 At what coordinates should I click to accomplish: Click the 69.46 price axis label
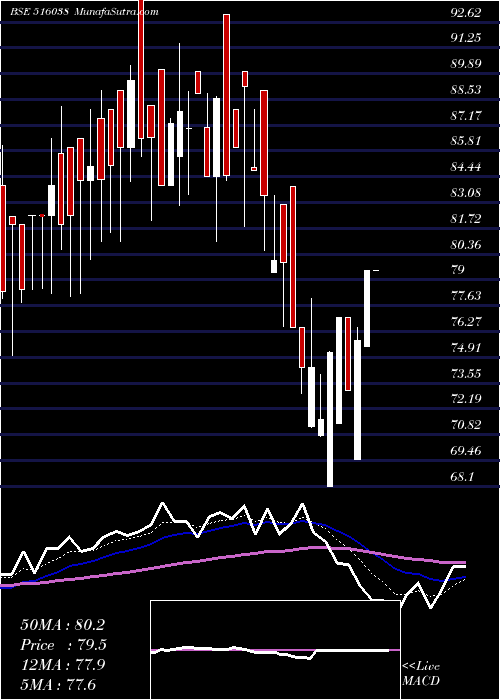(x=466, y=451)
